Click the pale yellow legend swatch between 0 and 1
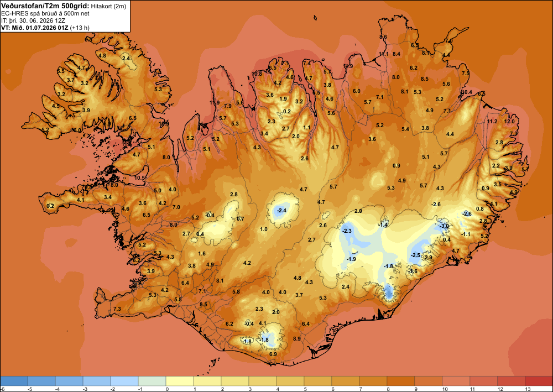The height and width of the screenshot is (392, 553). tap(180, 381)
